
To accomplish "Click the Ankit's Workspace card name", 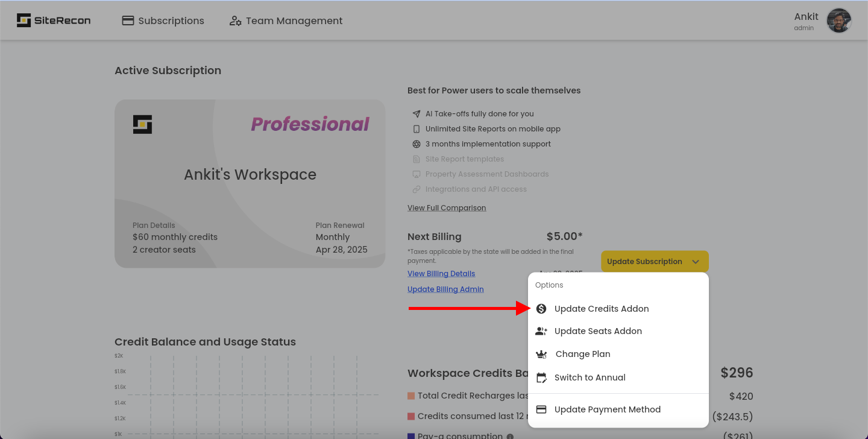I will (250, 174).
